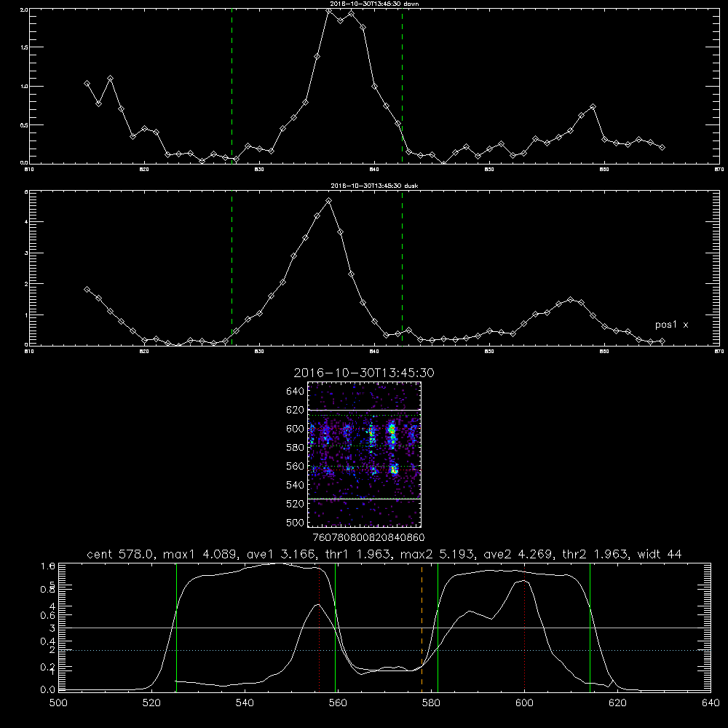Click the solid white horizontal line in bottom plot
This screenshot has width=728, height=728.
384,628
